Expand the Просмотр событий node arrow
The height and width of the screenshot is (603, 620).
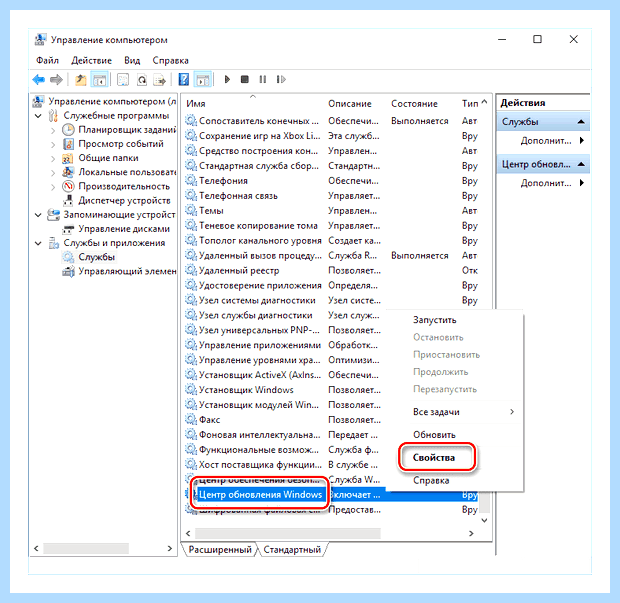click(x=53, y=144)
